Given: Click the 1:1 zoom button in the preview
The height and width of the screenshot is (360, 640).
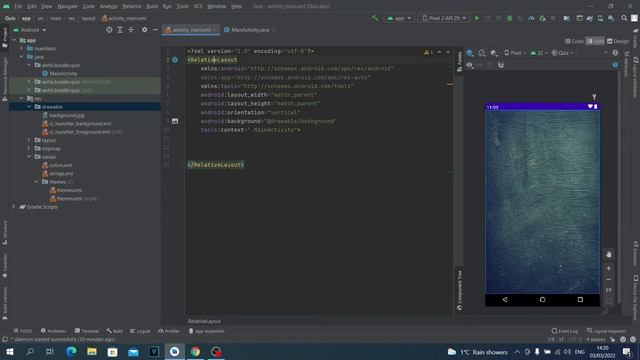Looking at the screenshot, I should click(609, 290).
